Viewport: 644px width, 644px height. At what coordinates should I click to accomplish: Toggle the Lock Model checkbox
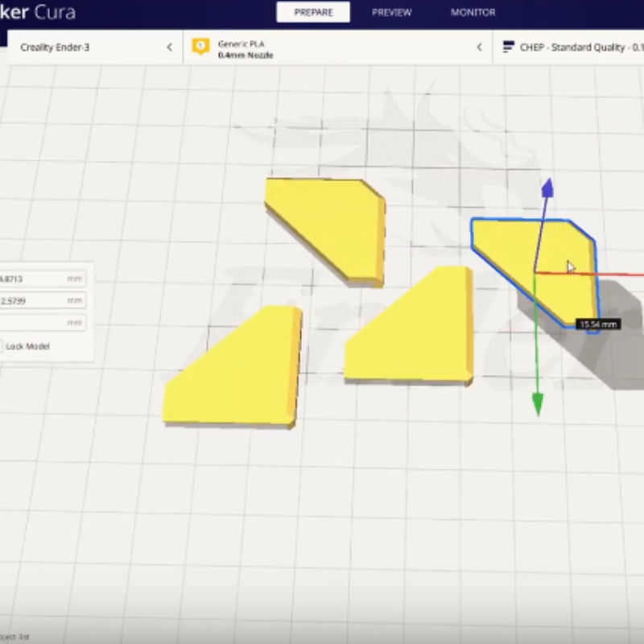2,346
